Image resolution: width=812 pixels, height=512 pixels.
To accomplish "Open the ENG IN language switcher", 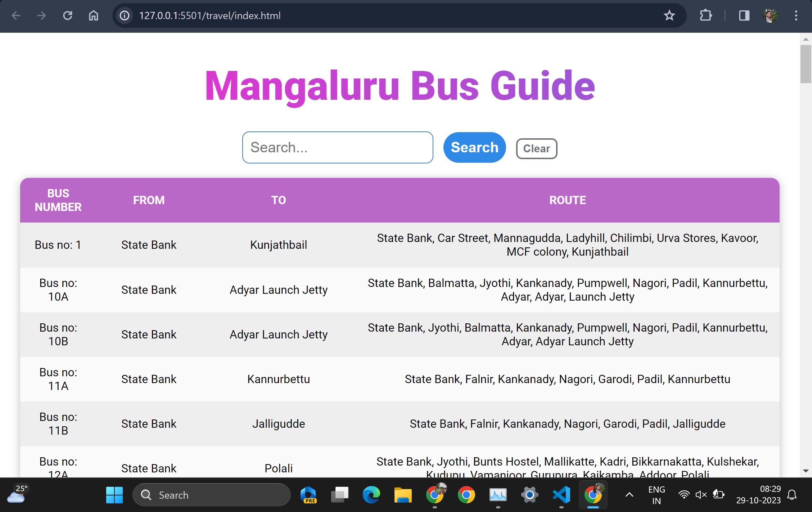I will pos(656,495).
